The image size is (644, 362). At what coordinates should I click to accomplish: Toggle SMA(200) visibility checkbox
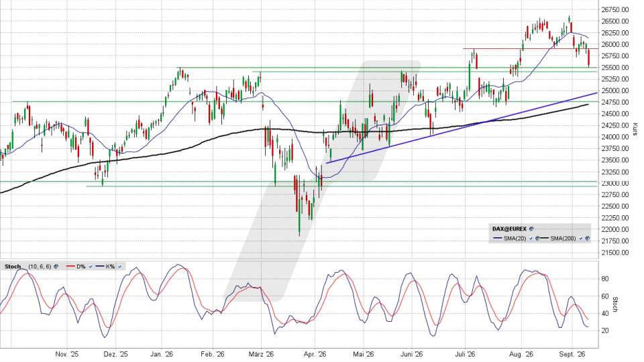pos(581,239)
